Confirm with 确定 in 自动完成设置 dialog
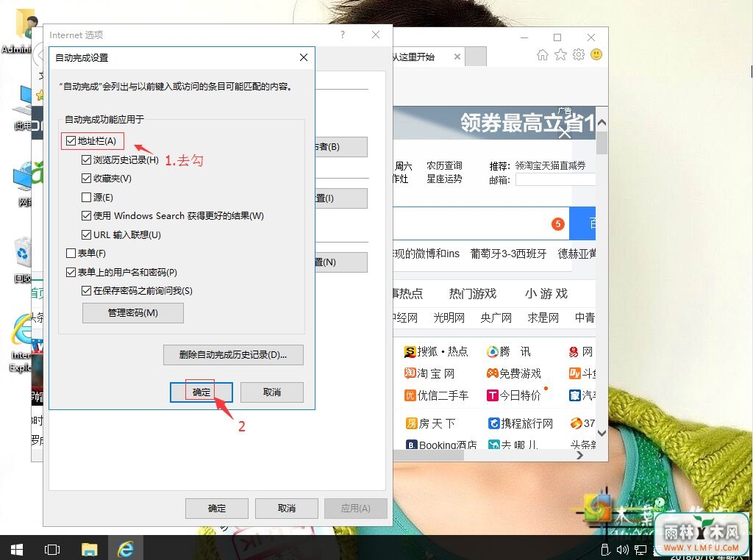This screenshot has width=753, height=560. (x=201, y=392)
